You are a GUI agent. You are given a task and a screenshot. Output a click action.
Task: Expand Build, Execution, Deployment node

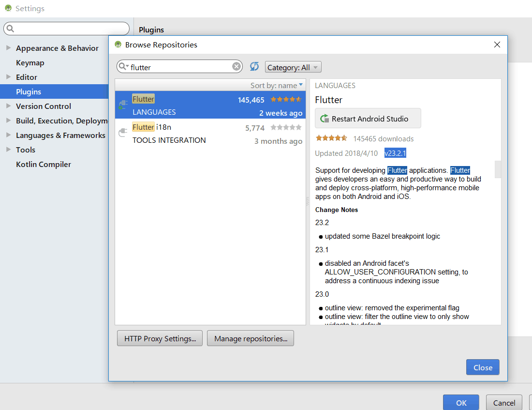coord(9,121)
